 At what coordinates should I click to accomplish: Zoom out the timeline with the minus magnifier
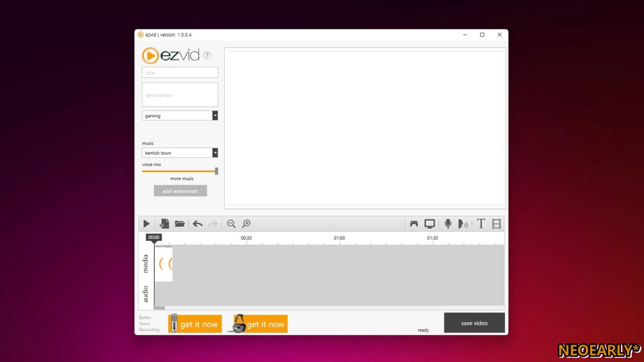231,224
